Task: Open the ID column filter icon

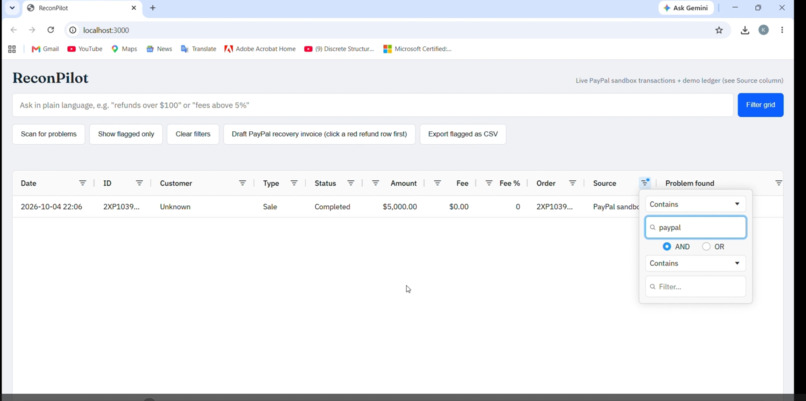Action: 139,183
